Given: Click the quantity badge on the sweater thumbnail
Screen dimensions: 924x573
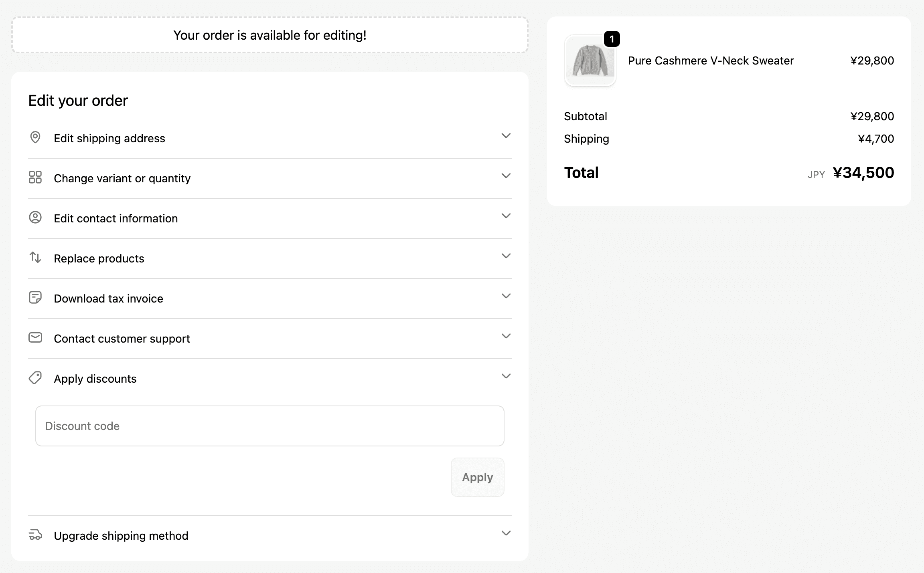Looking at the screenshot, I should tap(612, 39).
